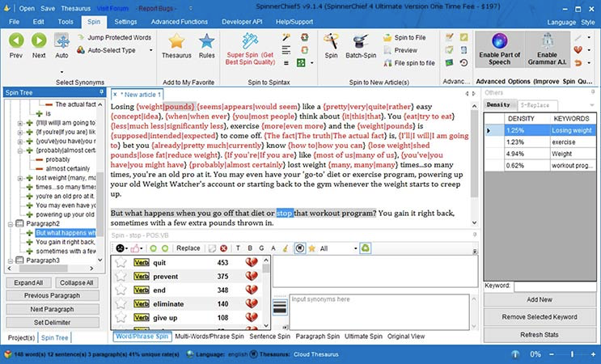This screenshot has height=364, width=601.
Task: Switch to Advanced Functions tab
Action: point(180,22)
